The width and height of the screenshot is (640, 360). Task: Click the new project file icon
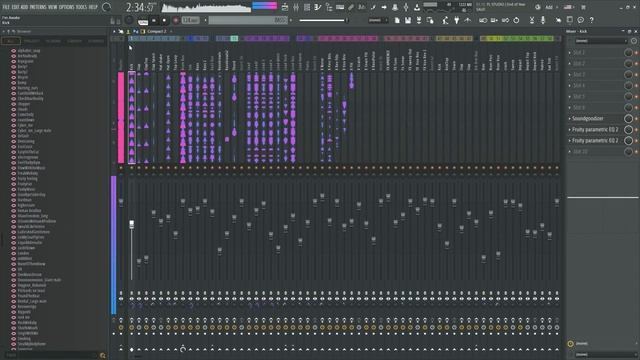click(397, 20)
